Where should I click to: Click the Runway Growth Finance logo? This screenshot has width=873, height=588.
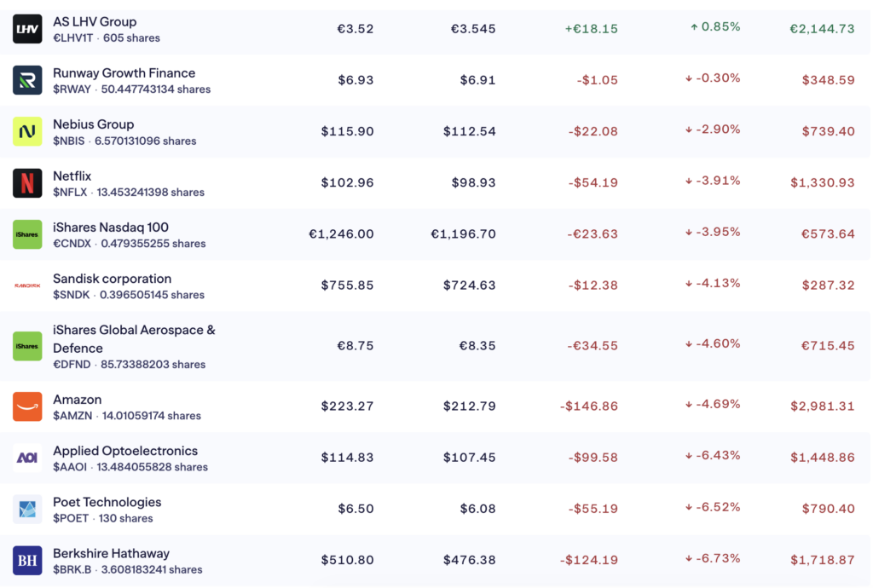[x=27, y=80]
